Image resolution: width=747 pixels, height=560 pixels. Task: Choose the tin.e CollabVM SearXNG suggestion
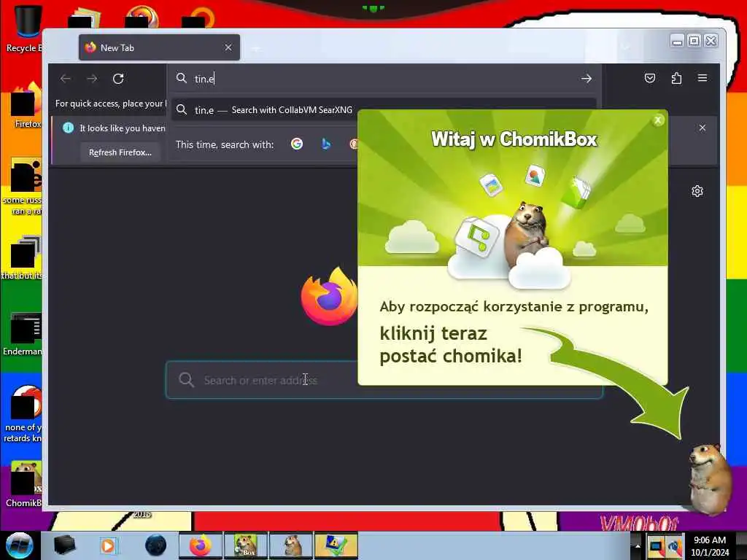[x=384, y=110]
